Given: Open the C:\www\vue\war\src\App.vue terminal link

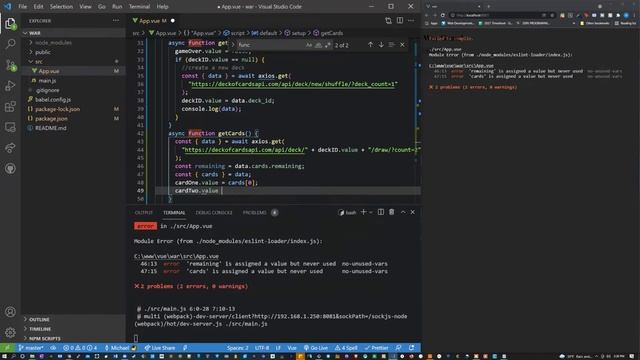Looking at the screenshot, I should [176, 256].
